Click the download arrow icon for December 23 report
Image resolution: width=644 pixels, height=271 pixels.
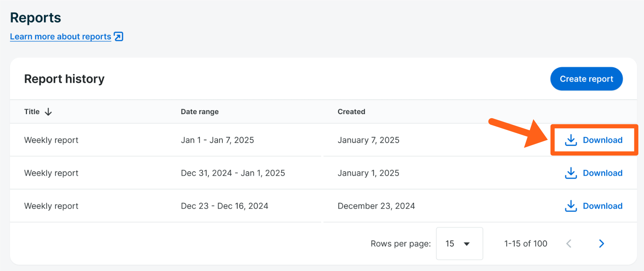point(571,206)
